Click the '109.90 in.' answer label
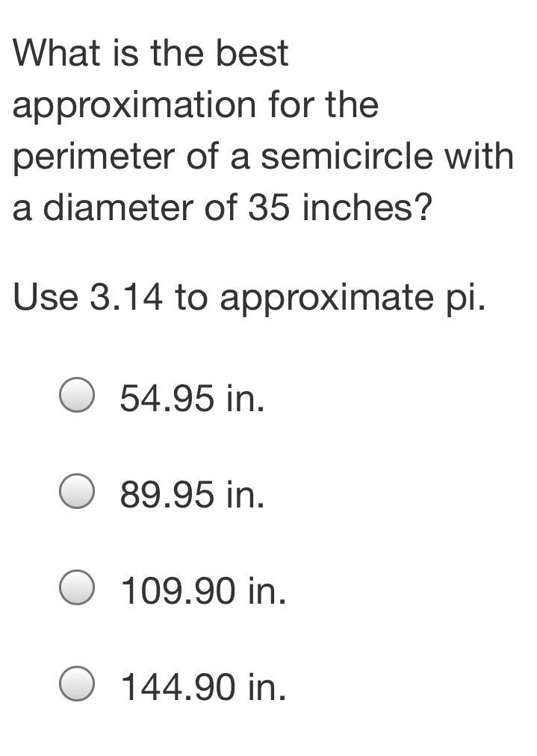This screenshot has width=537, height=756. click(204, 590)
